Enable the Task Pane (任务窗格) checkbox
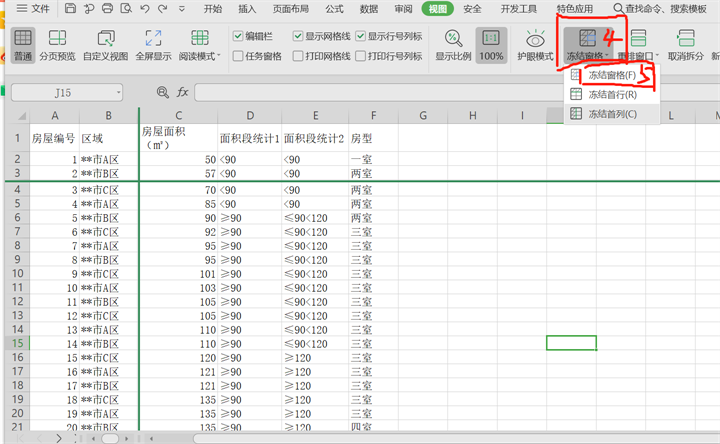 237,56
